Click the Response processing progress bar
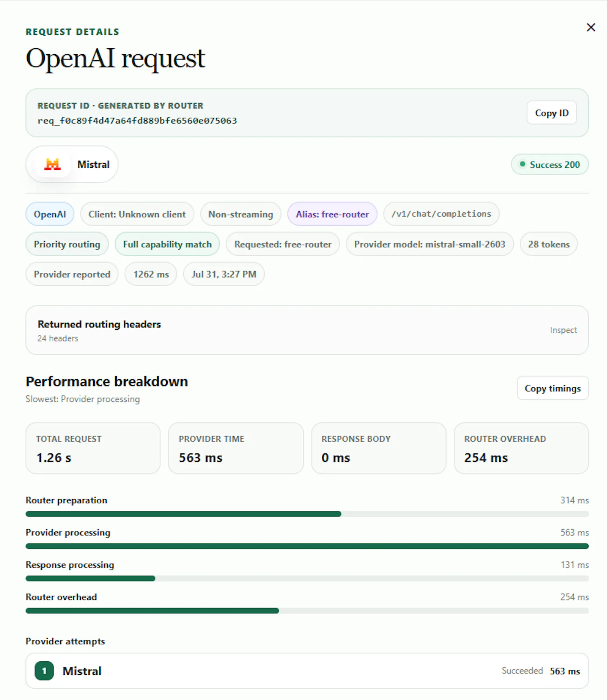The width and height of the screenshot is (607, 700). click(307, 579)
